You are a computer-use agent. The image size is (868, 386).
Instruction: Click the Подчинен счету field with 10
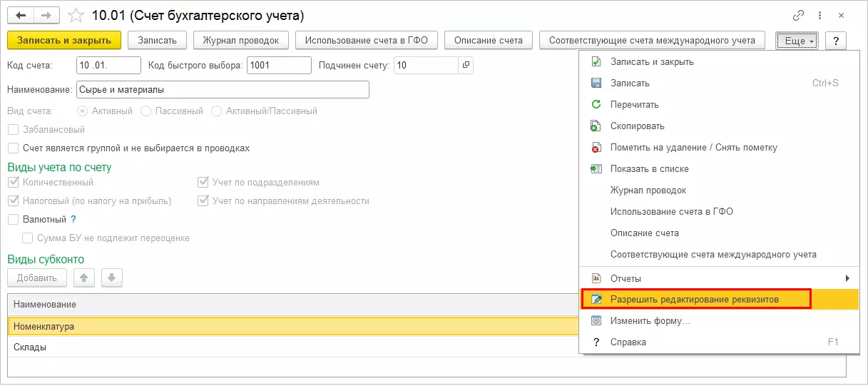pos(426,65)
